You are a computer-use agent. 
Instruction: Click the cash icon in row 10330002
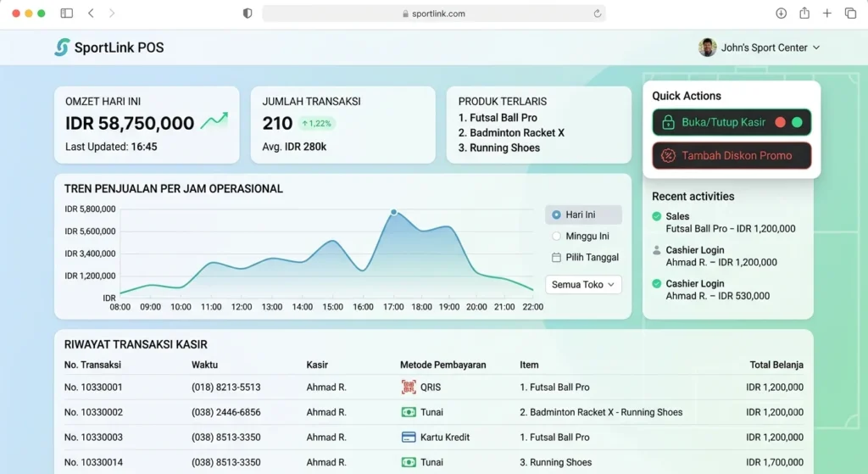[409, 412]
